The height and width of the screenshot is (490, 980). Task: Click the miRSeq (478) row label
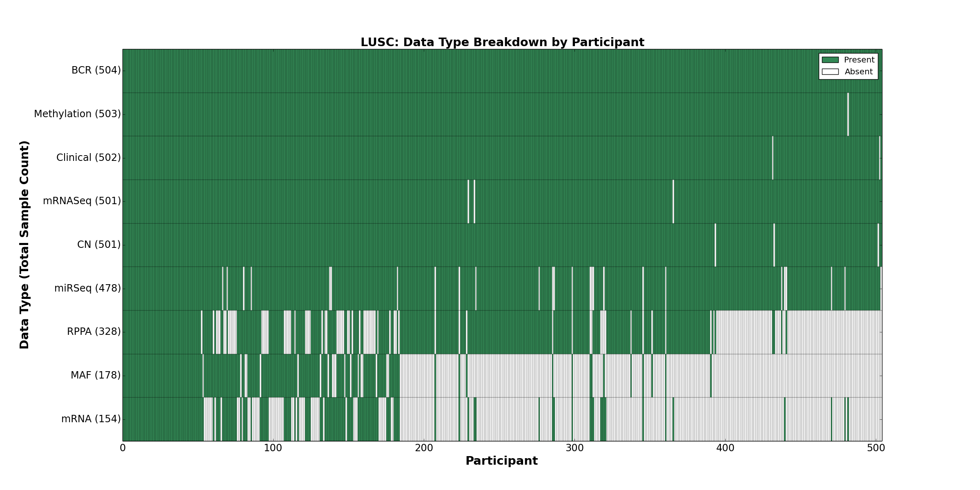tap(87, 288)
